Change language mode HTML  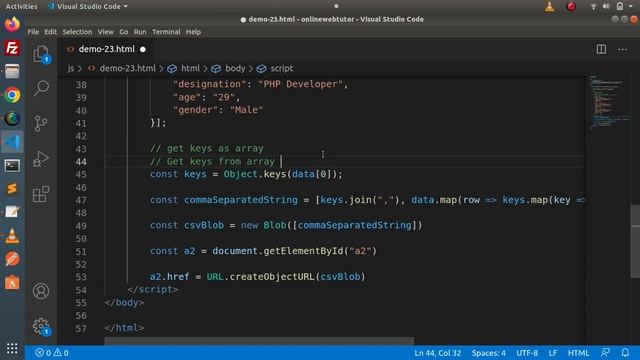(x=578, y=353)
